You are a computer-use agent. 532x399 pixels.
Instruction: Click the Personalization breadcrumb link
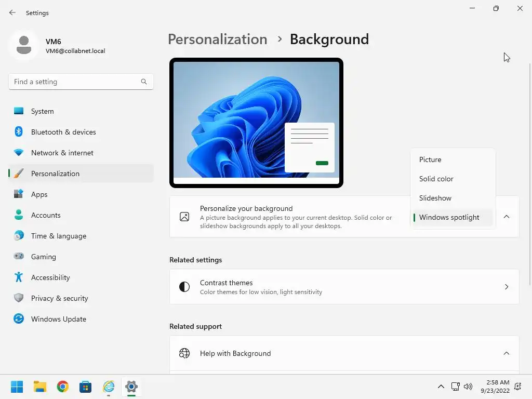[218, 39]
